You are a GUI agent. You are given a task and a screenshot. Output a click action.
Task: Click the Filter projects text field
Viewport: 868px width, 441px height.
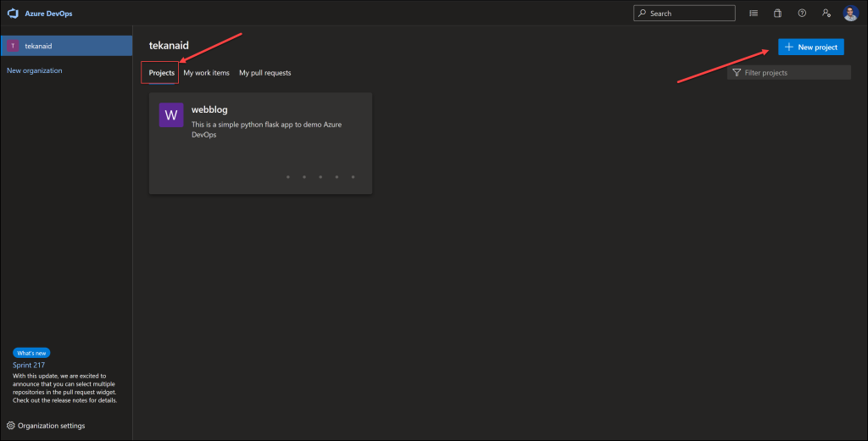coord(795,73)
